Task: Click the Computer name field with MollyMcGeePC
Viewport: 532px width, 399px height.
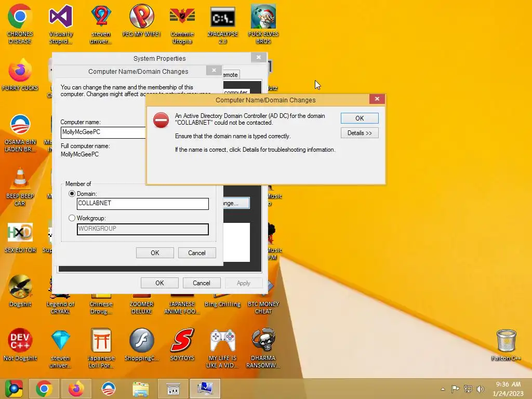Action: click(x=103, y=132)
